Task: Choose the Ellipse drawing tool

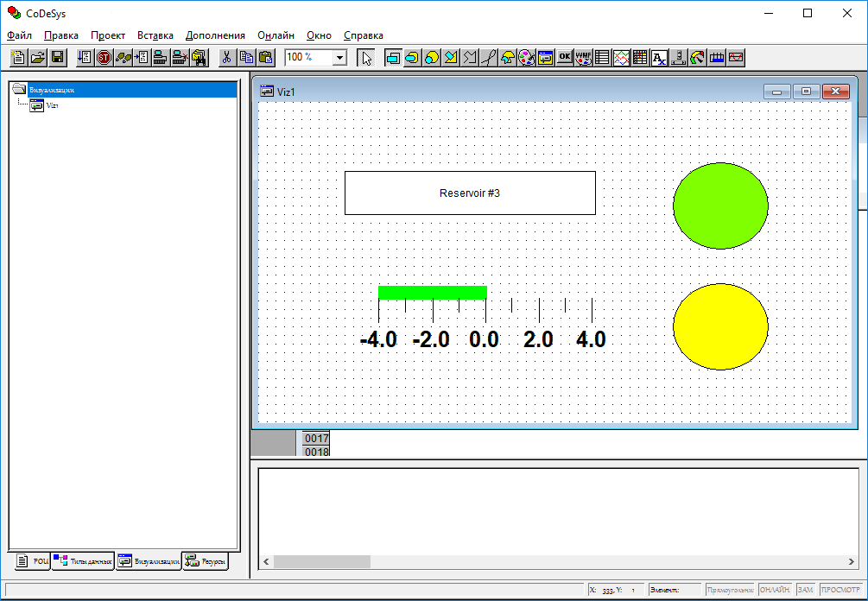Action: pyautogui.click(x=431, y=58)
